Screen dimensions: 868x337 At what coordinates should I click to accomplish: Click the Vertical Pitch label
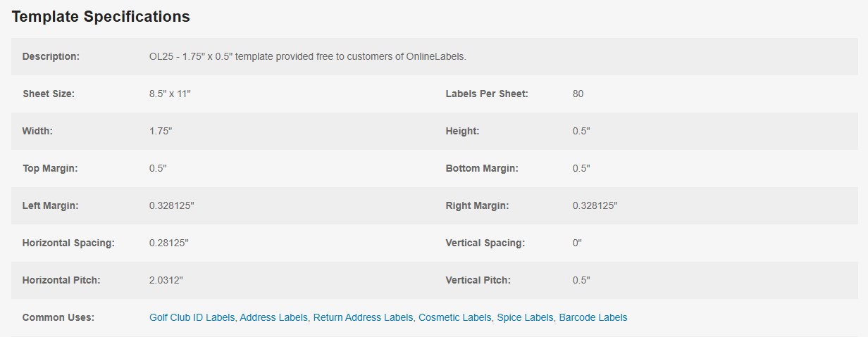[x=478, y=280]
